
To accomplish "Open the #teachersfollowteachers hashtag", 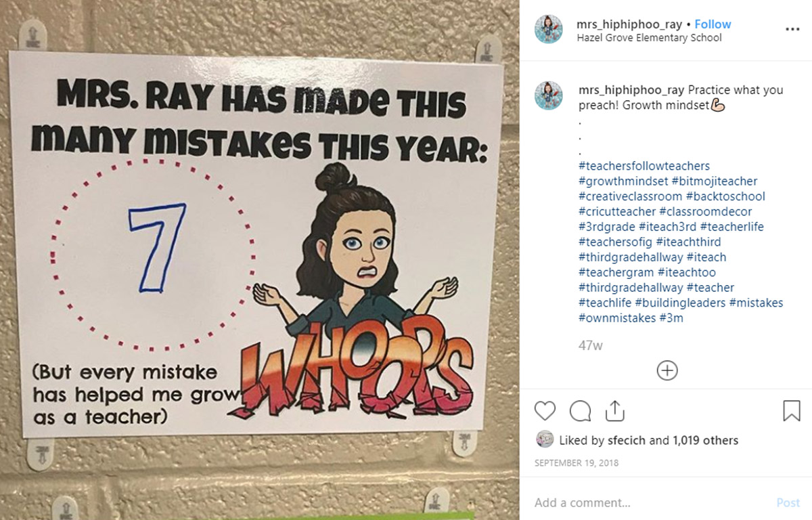I will (x=644, y=166).
